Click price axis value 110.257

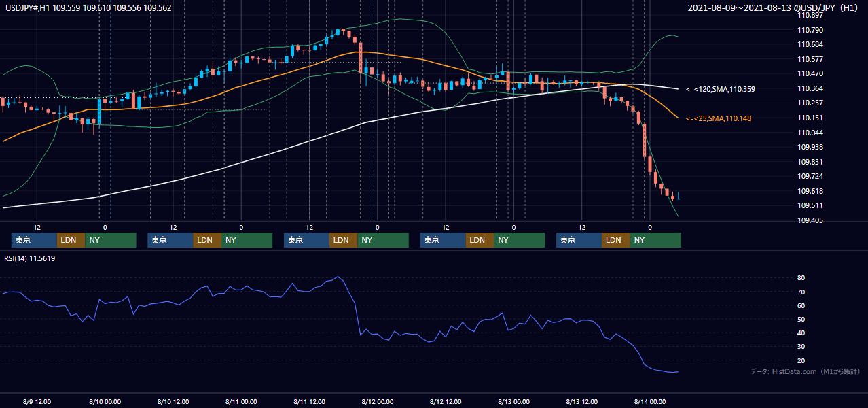809,103
